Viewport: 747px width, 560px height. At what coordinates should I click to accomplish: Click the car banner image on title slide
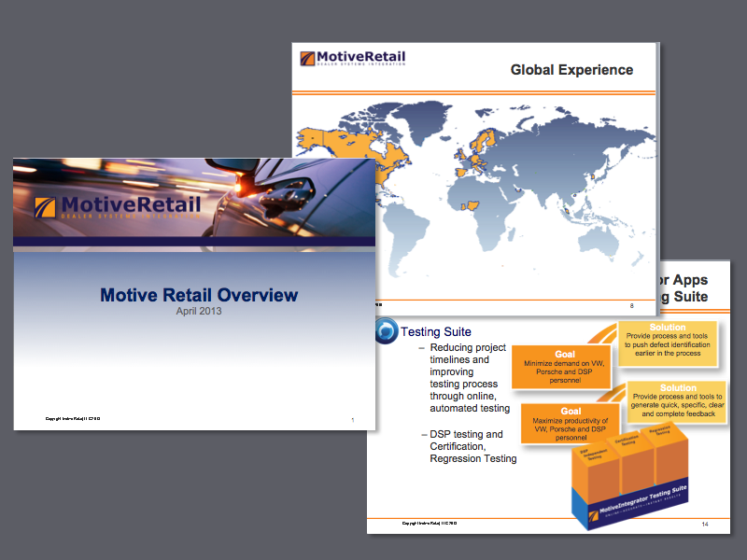click(194, 198)
